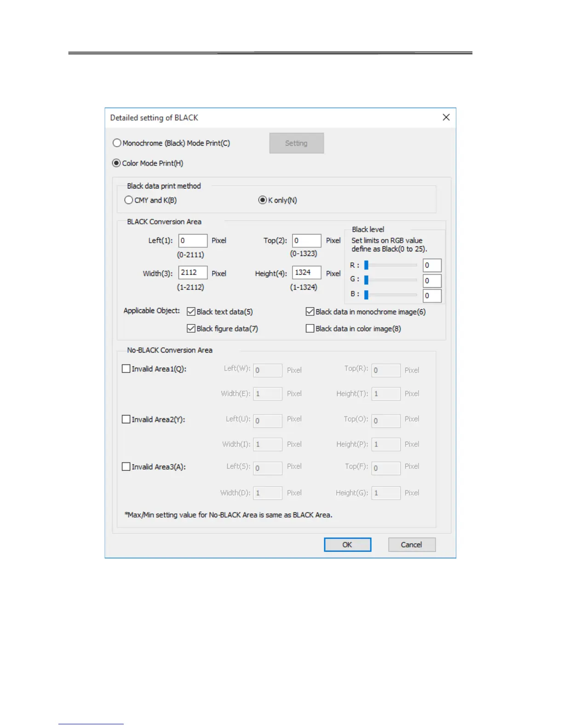The image size is (563, 728).
Task: Click the grayed Setting button
Action: [297, 143]
